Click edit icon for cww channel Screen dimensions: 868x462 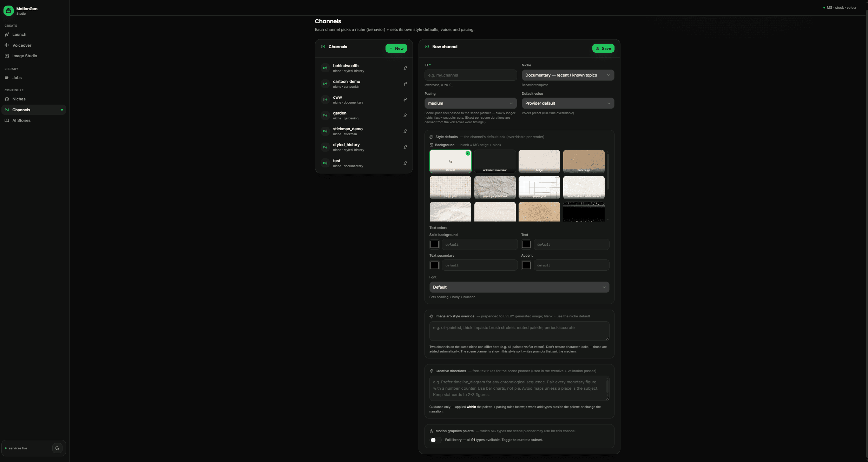point(405,100)
